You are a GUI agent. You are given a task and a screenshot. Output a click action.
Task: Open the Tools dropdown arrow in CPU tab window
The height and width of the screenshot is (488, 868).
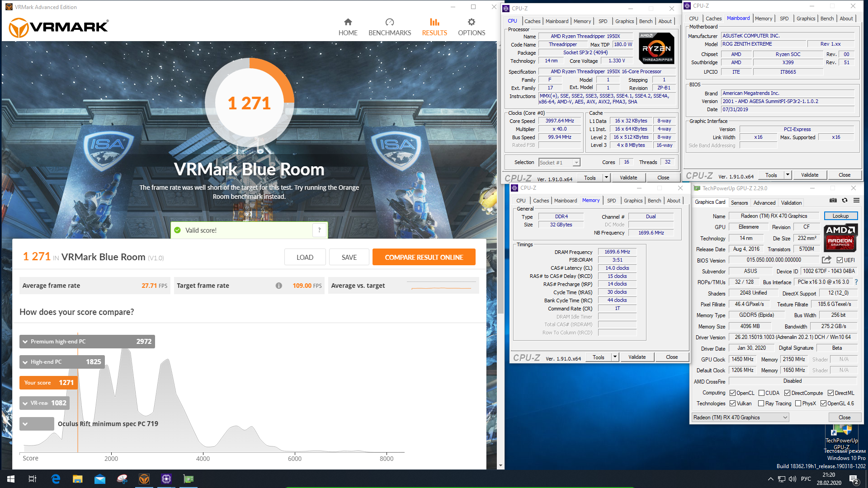pyautogui.click(x=606, y=178)
